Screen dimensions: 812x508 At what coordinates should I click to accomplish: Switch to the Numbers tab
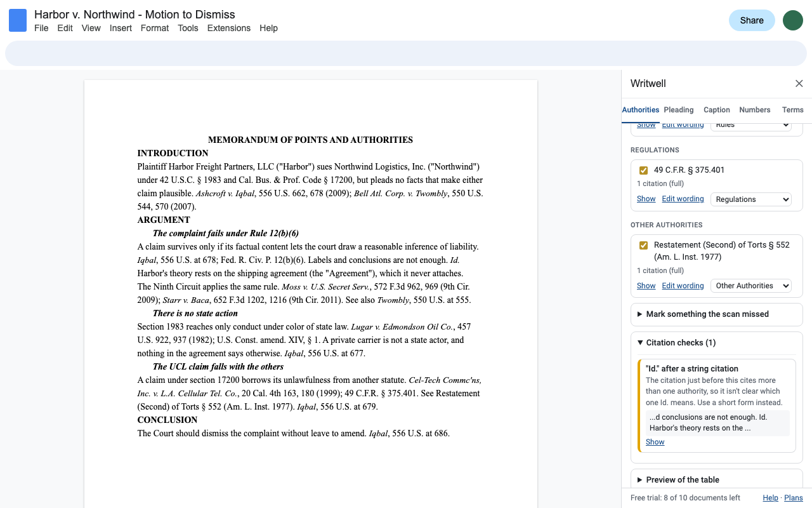point(755,110)
